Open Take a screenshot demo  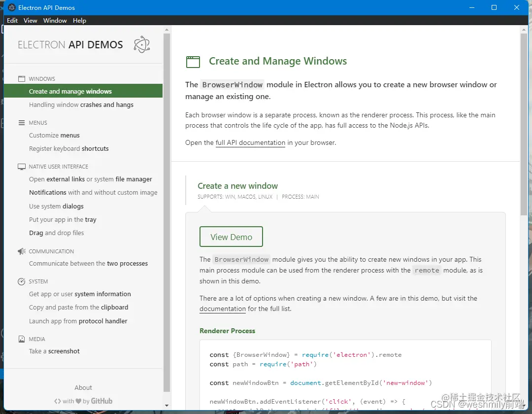pyautogui.click(x=54, y=351)
